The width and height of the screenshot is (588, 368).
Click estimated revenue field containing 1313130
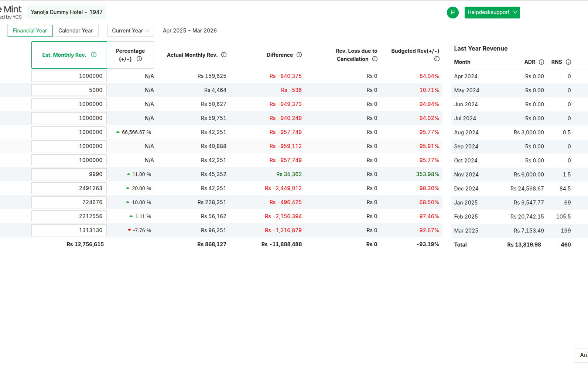click(69, 230)
